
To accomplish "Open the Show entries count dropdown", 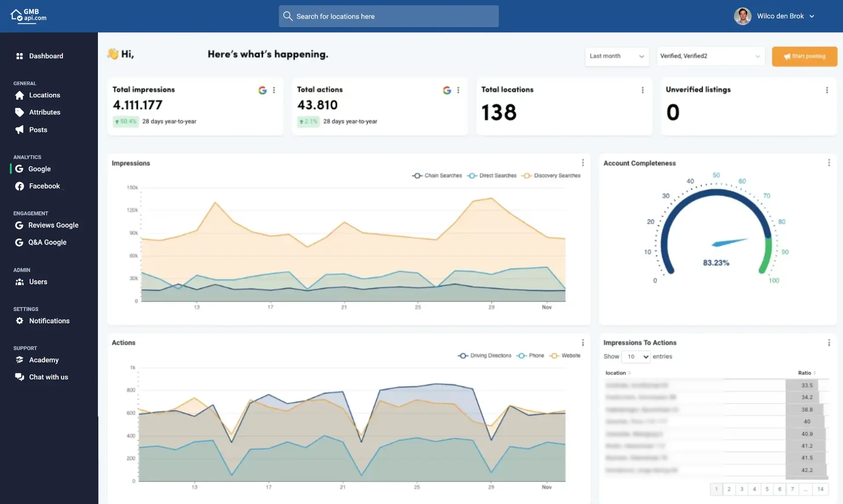I will pyautogui.click(x=636, y=357).
